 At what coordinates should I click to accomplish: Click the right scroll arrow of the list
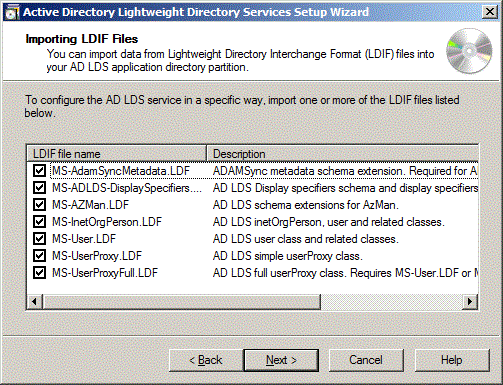click(470, 302)
